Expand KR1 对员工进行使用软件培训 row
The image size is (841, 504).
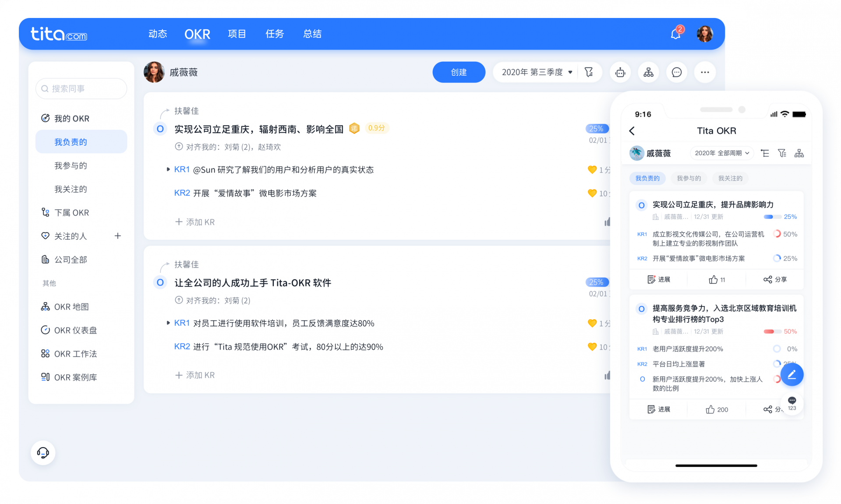[168, 323]
